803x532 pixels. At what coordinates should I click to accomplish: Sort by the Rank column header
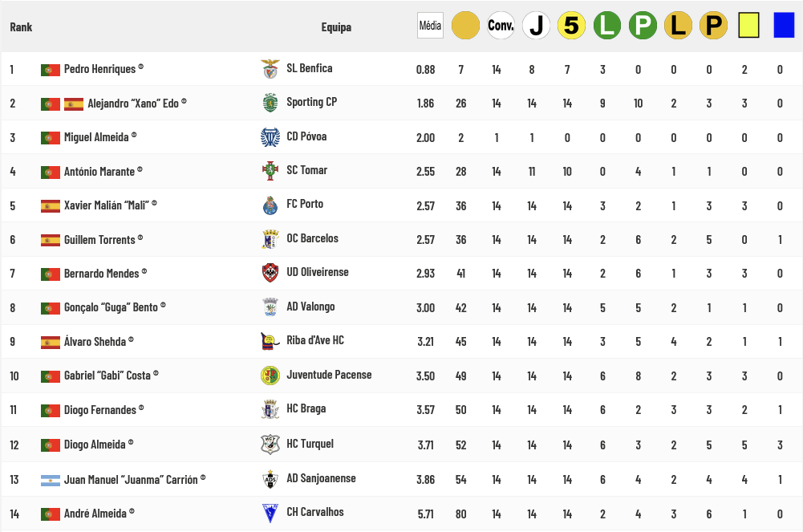pyautogui.click(x=21, y=27)
